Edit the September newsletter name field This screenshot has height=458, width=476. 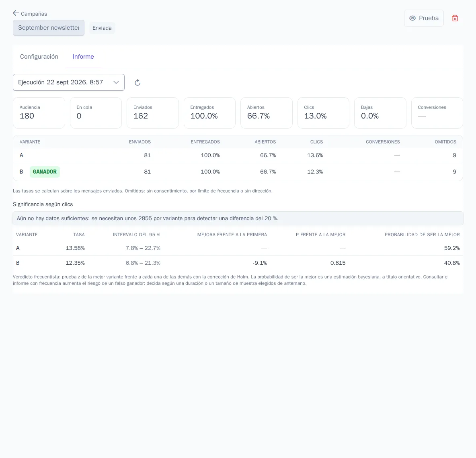tap(49, 28)
